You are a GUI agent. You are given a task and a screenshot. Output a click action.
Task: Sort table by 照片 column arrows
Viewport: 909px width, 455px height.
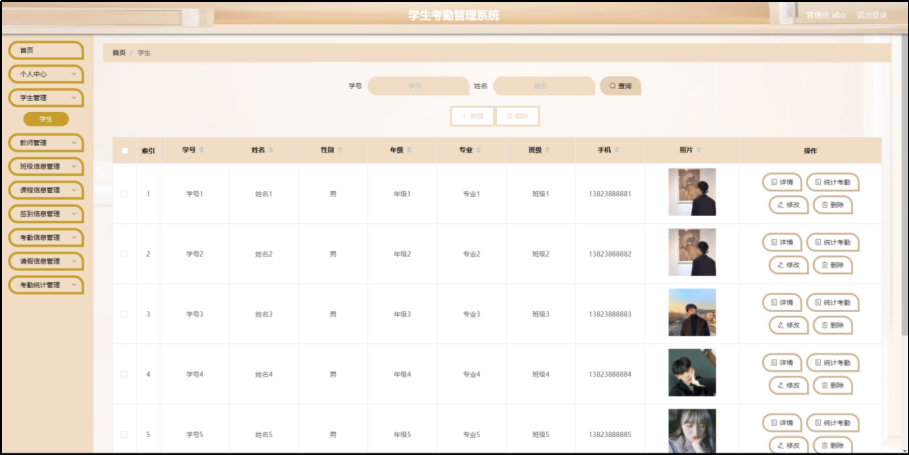[699, 150]
